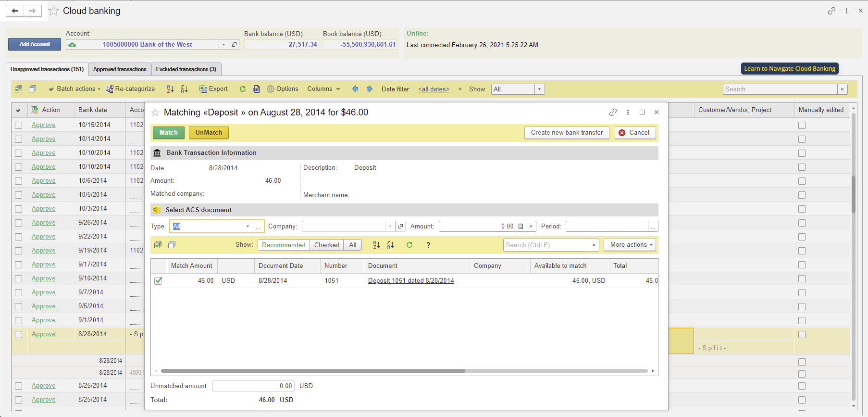Click the green Match button
The height and width of the screenshot is (417, 868).
[169, 133]
